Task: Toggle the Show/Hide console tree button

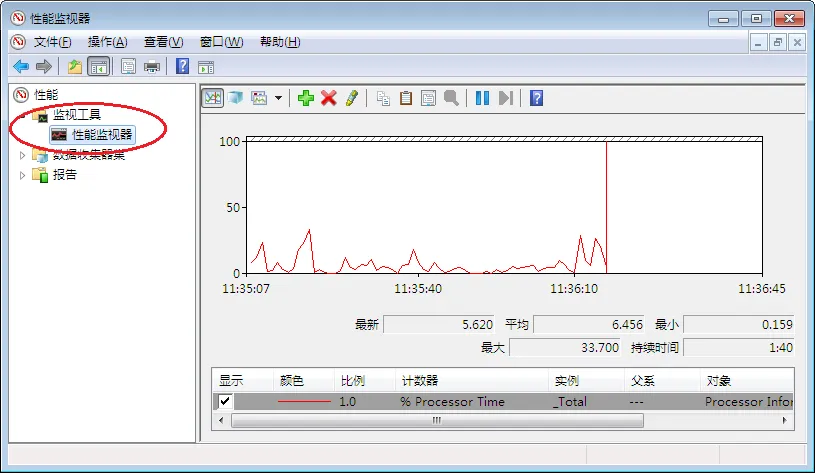Action: (99, 67)
